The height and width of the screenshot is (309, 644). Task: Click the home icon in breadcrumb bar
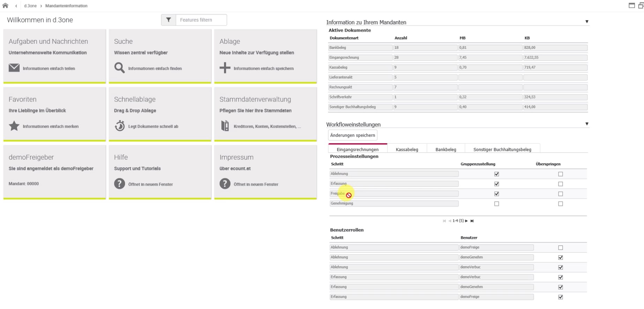coord(5,6)
